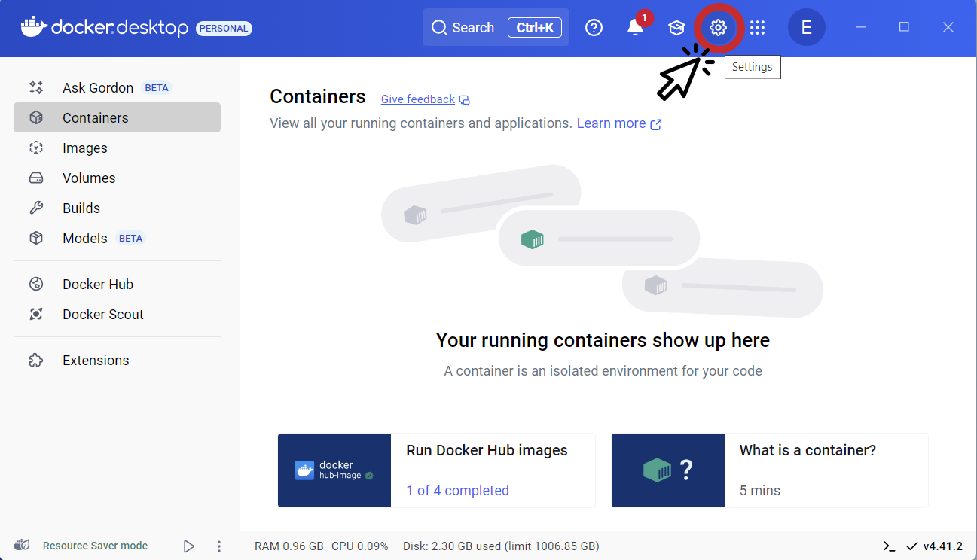Open the profile menu with initial E
This screenshot has height=560, width=977.
tap(806, 27)
